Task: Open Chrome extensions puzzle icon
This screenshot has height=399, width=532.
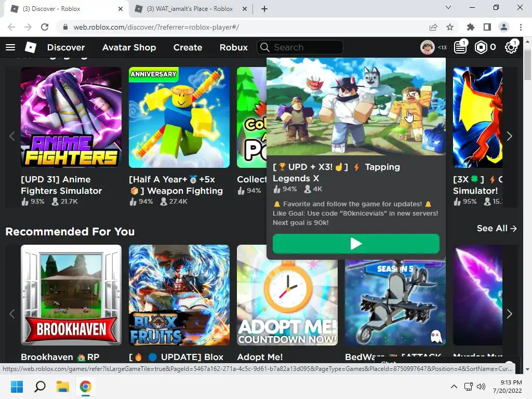Action: tap(471, 27)
